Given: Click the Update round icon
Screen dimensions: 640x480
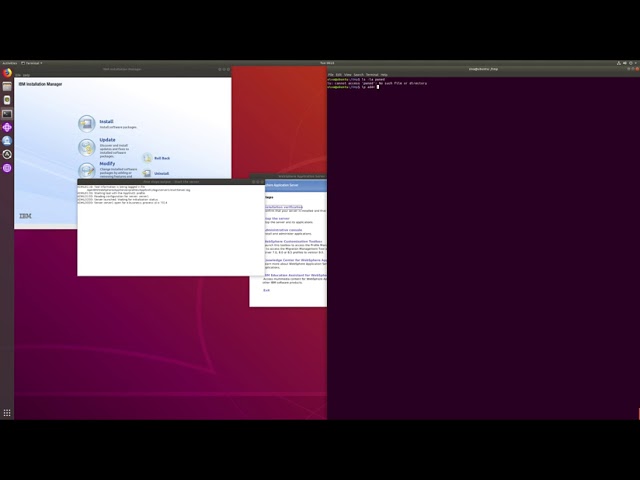Looking at the screenshot, I should (x=87, y=147).
